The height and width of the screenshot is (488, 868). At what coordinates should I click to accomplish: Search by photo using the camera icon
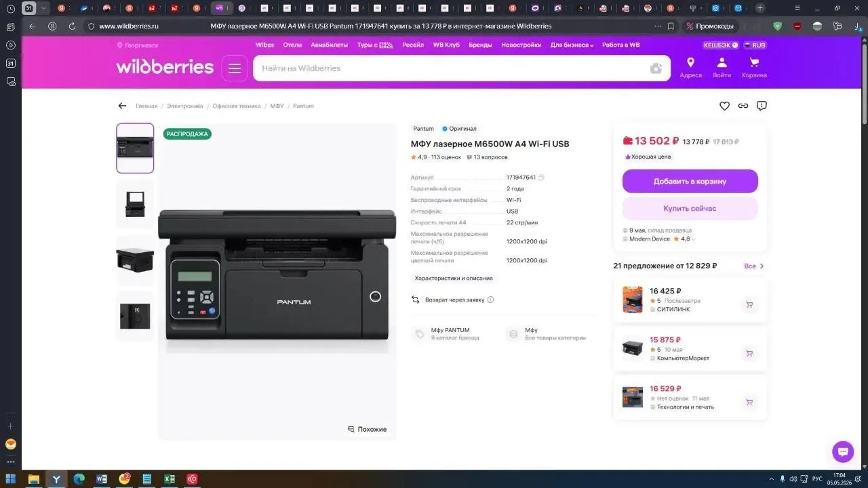[656, 68]
